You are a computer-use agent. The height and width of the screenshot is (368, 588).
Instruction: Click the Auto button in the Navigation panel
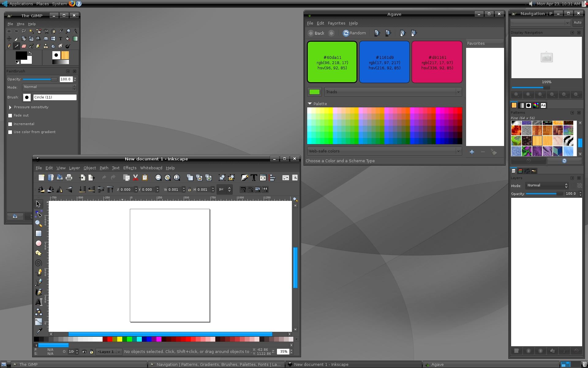click(578, 22)
